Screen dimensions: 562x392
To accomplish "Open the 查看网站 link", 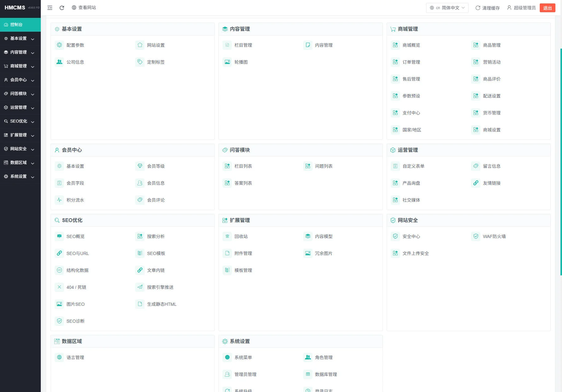I will pos(84,8).
